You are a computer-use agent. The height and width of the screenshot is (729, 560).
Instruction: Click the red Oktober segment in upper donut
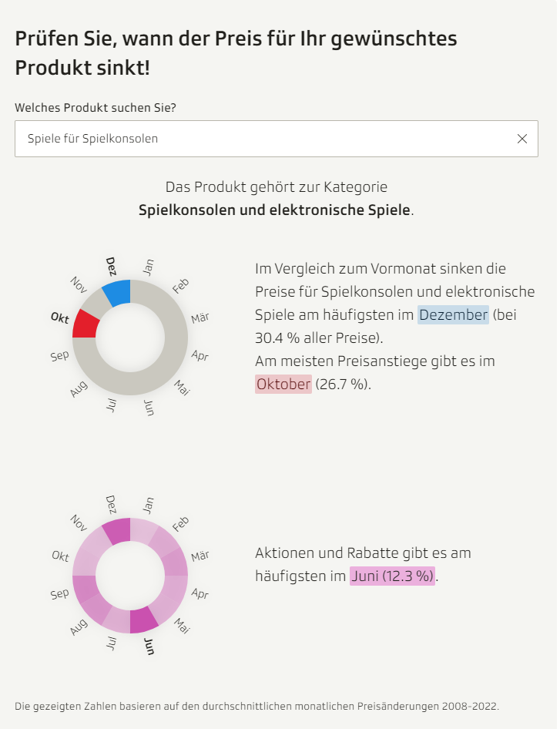pos(86,324)
